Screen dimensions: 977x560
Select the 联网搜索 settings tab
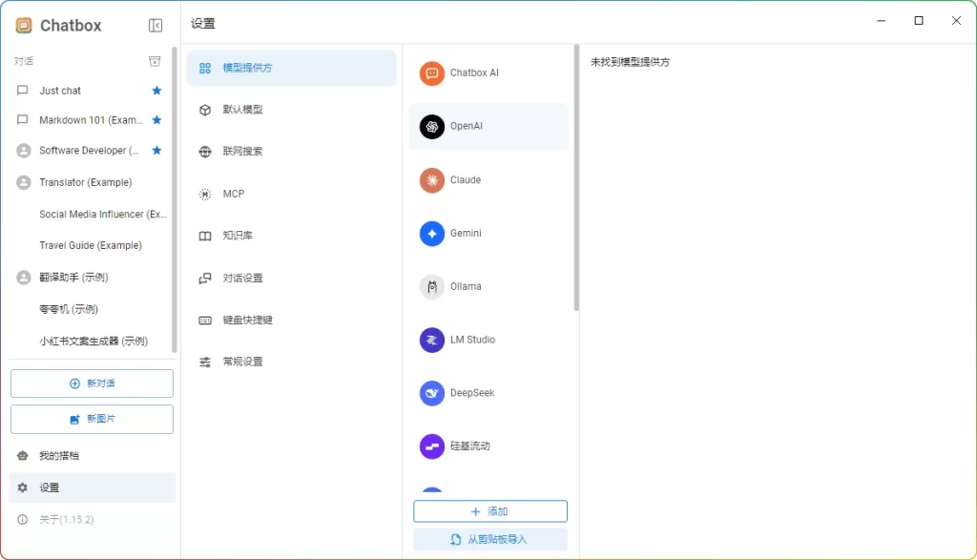[291, 152]
